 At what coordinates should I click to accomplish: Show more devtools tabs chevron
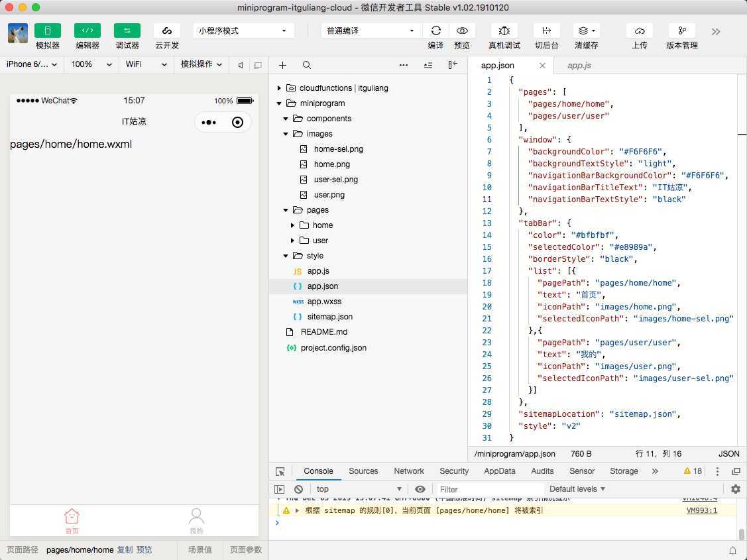click(x=655, y=471)
